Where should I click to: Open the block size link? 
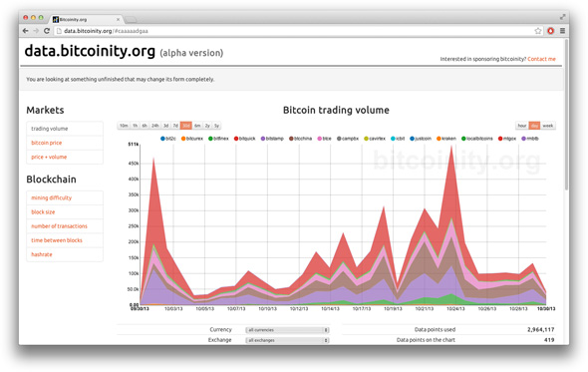point(43,212)
